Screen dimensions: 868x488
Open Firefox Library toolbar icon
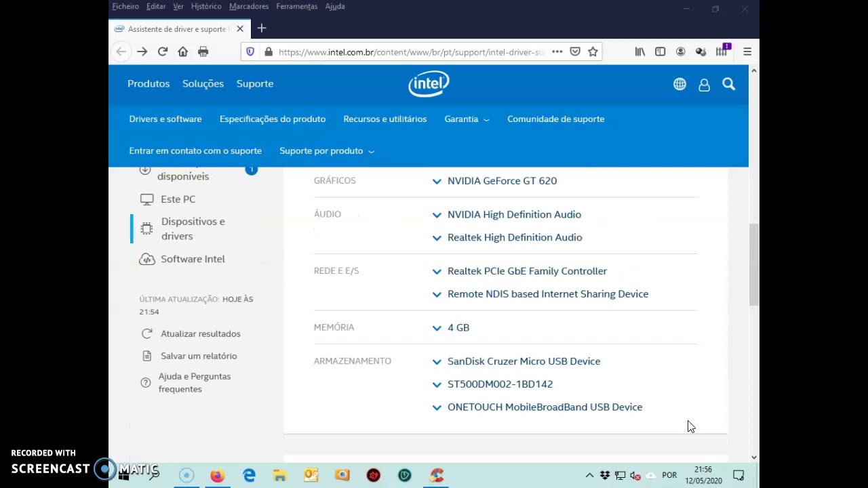[639, 52]
